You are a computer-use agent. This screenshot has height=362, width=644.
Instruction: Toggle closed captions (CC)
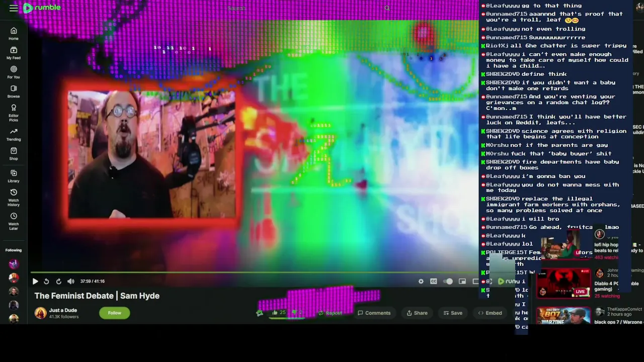point(434,282)
